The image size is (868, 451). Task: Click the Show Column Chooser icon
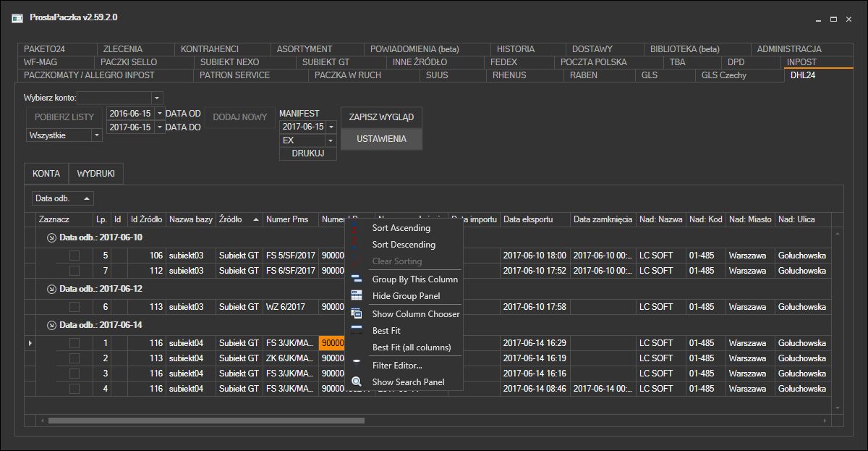click(356, 313)
